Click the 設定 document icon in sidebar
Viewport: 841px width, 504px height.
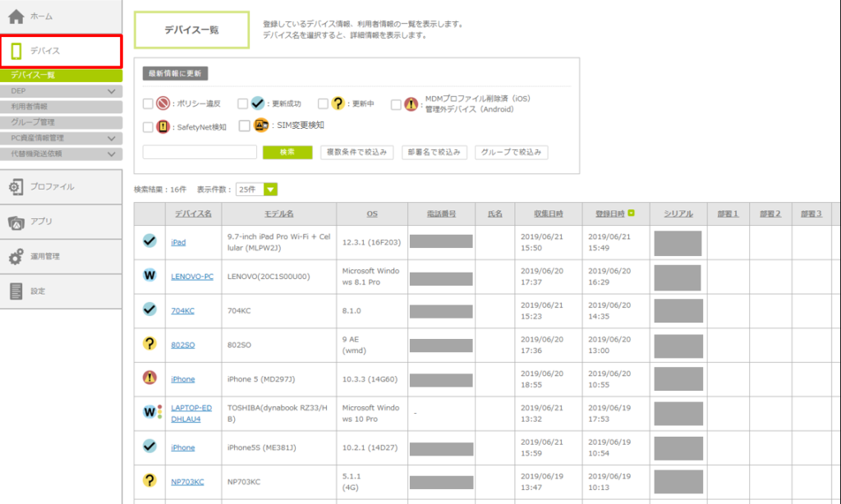(x=16, y=291)
